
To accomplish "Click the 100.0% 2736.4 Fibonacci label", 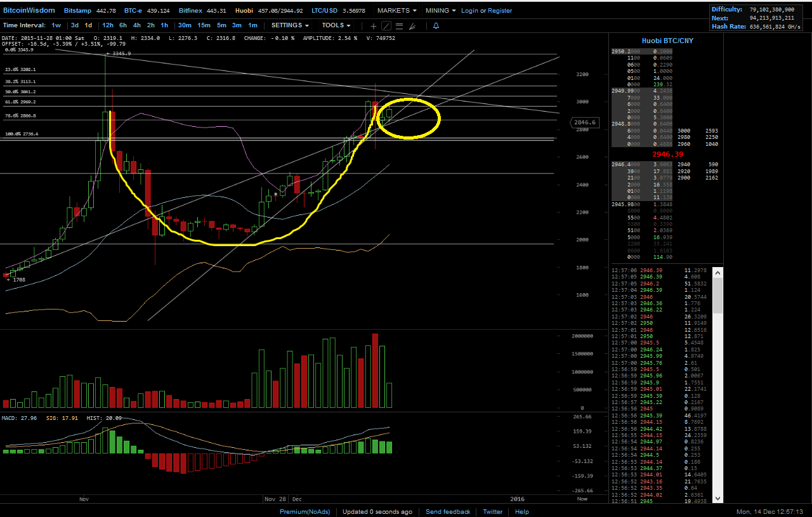I will (x=22, y=134).
